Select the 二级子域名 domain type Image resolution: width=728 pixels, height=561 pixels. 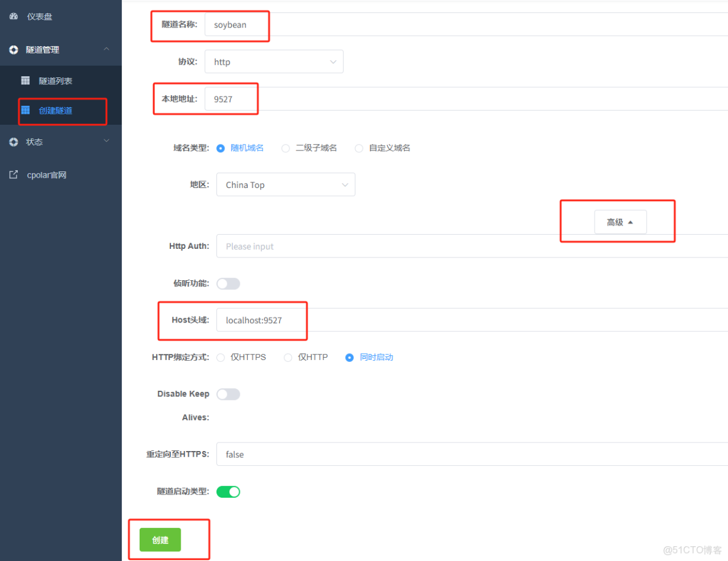coord(285,148)
